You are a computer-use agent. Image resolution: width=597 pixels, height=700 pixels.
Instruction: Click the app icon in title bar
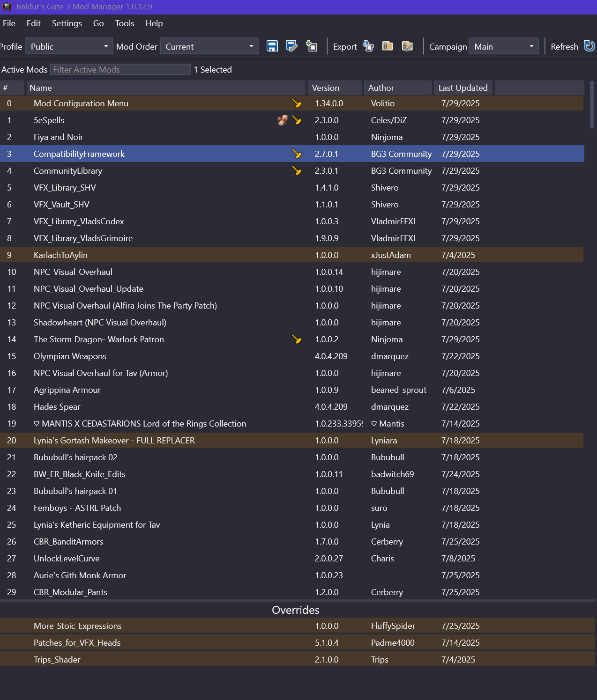tap(7, 7)
